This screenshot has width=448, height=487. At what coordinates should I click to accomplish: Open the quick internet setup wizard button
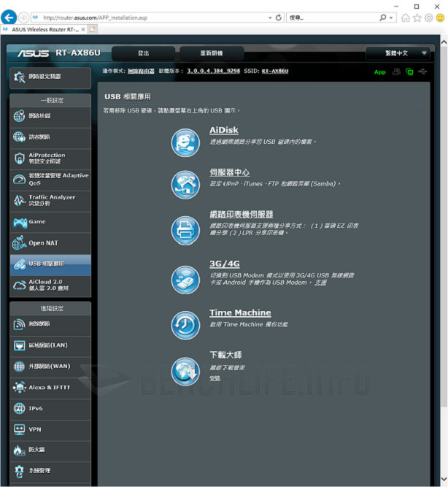coord(50,77)
